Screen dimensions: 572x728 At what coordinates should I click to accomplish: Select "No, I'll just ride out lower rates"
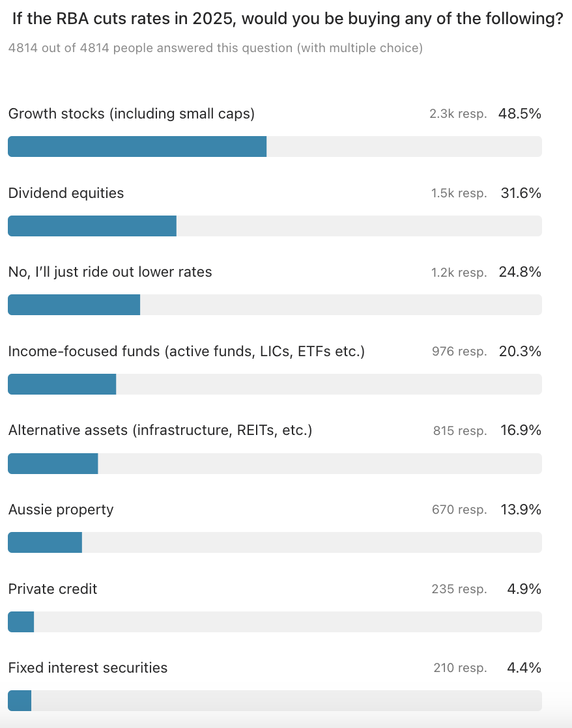pos(110,272)
